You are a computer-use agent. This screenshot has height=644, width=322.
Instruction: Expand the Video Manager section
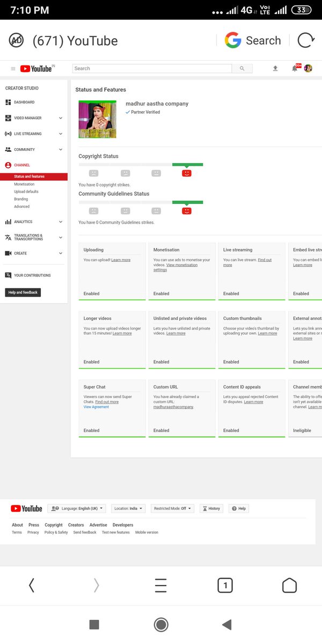tap(61, 118)
